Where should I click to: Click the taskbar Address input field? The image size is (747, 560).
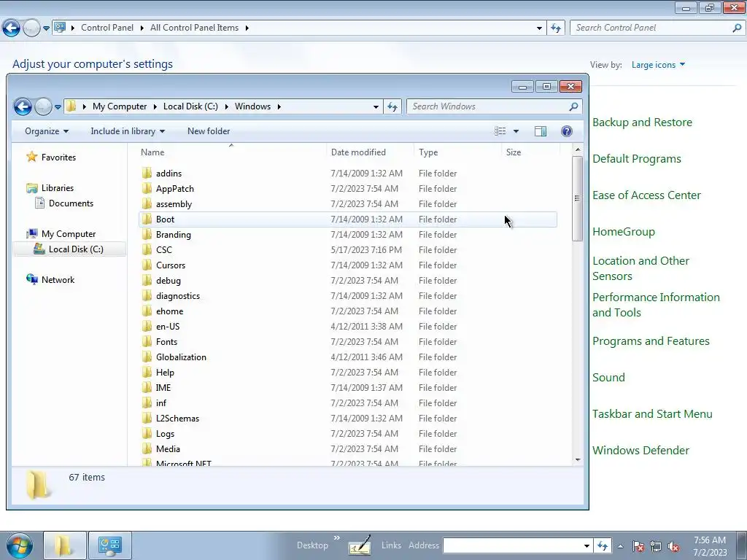click(x=513, y=545)
